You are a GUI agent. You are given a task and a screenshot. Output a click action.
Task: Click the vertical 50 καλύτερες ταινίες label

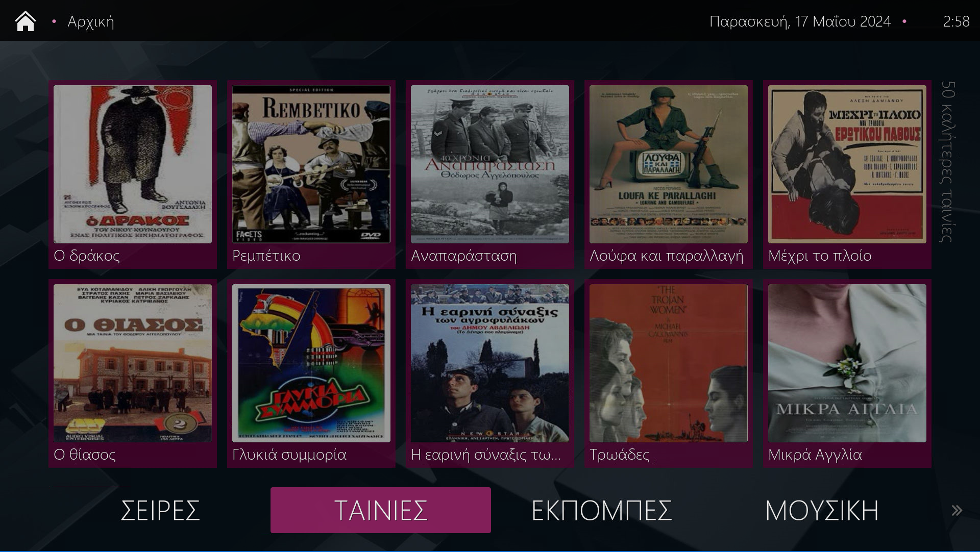(948, 161)
